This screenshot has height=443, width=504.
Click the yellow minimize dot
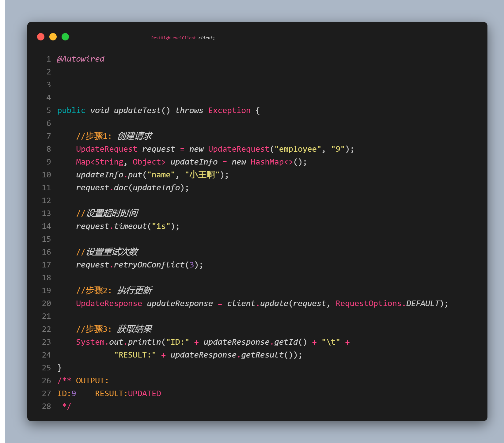click(53, 37)
